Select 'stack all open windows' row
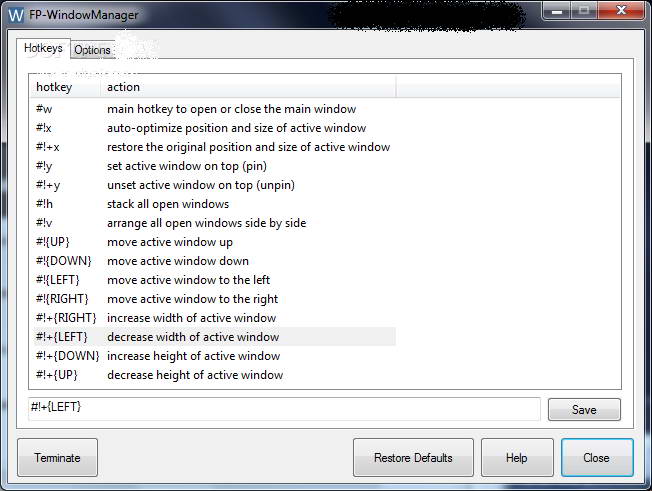 click(214, 204)
